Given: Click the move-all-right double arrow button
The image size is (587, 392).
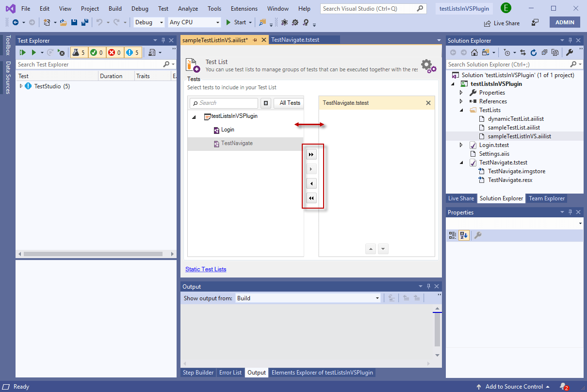Looking at the screenshot, I should pos(311,154).
